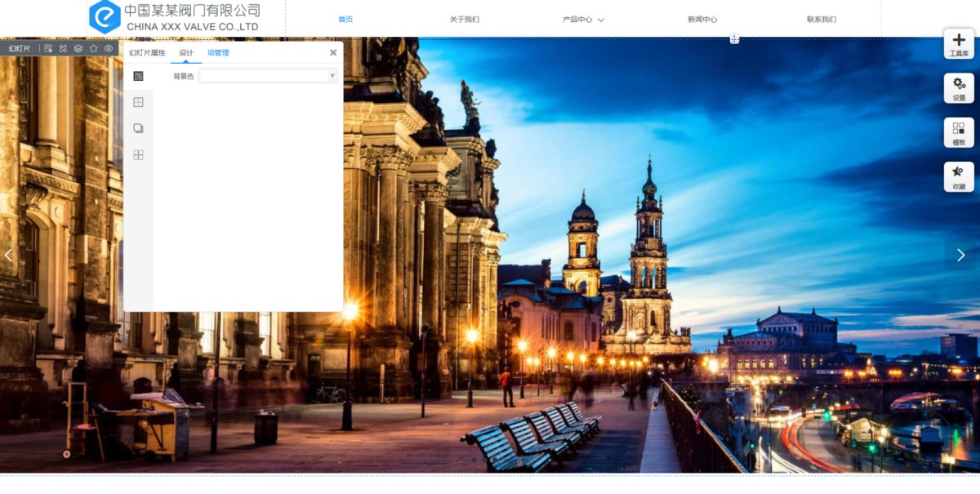Image resolution: width=980 pixels, height=494 pixels.
Task: Click the 背景色 label
Action: pyautogui.click(x=184, y=76)
